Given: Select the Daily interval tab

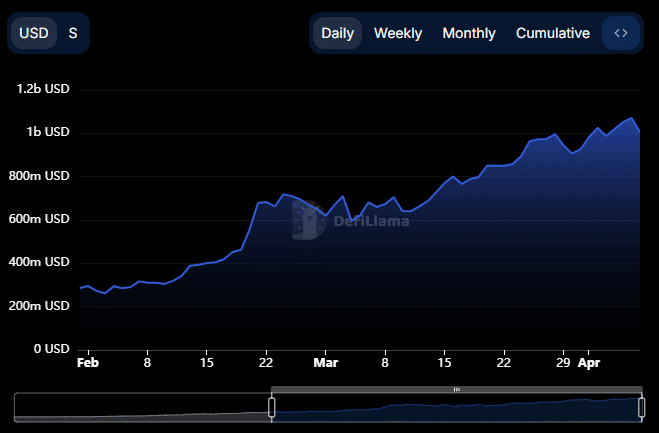Looking at the screenshot, I should 337,33.
